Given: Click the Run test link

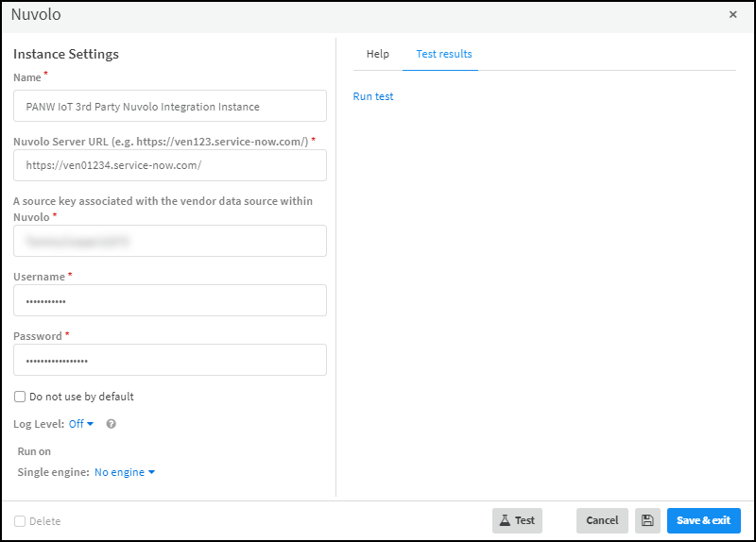Looking at the screenshot, I should click(373, 96).
